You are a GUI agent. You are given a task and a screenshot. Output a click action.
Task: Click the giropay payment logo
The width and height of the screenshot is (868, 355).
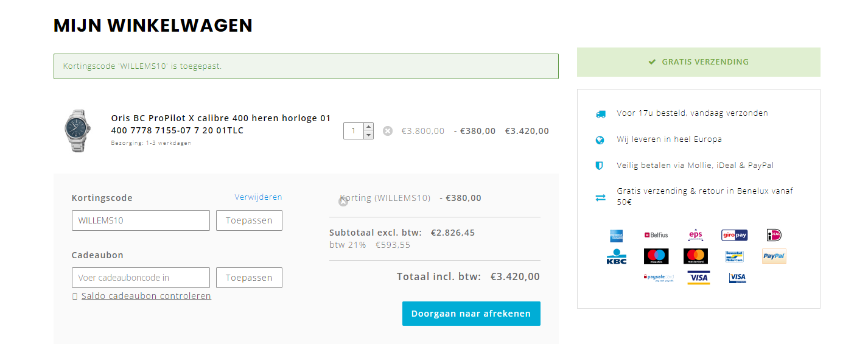[735, 235]
